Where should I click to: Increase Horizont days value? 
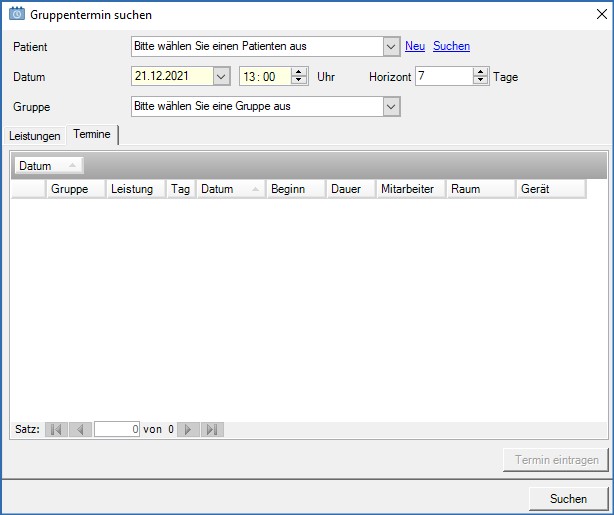point(480,72)
